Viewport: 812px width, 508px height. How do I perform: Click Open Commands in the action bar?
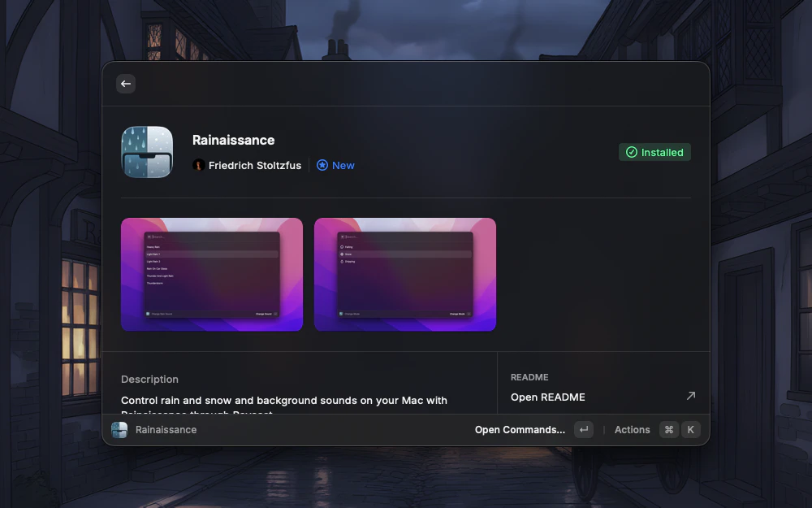tap(520, 429)
